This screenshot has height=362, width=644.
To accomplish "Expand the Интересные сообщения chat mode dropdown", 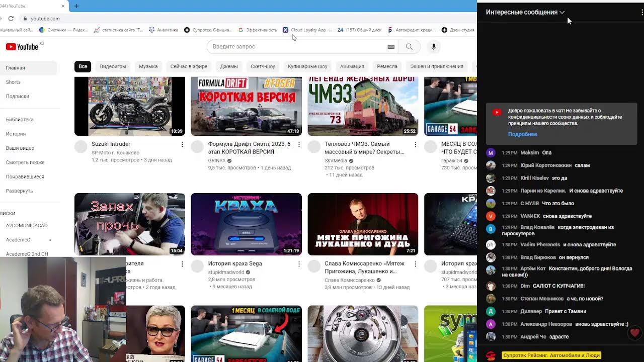I will click(525, 12).
